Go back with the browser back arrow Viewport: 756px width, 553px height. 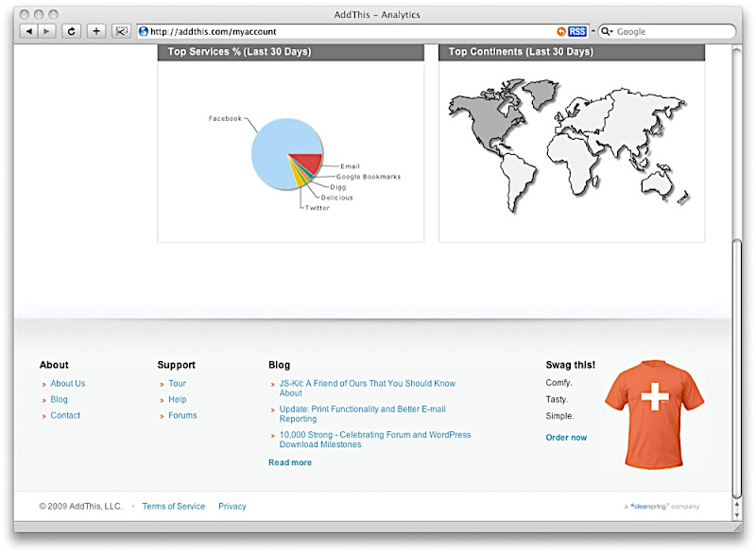28,31
